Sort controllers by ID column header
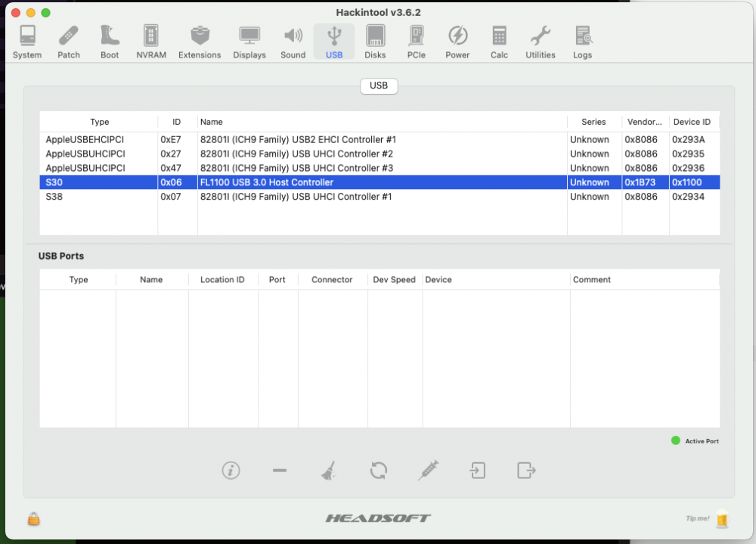 pos(177,122)
